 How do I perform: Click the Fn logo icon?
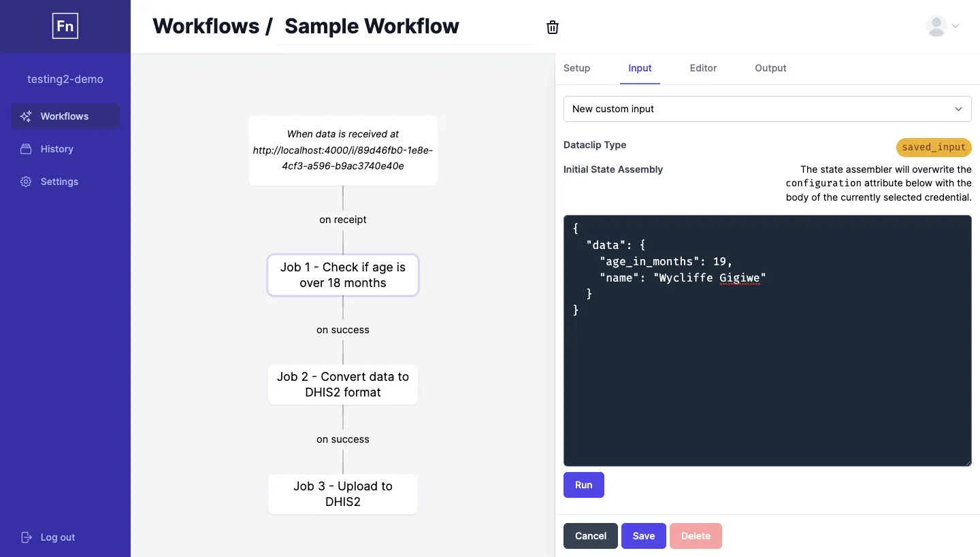[65, 27]
